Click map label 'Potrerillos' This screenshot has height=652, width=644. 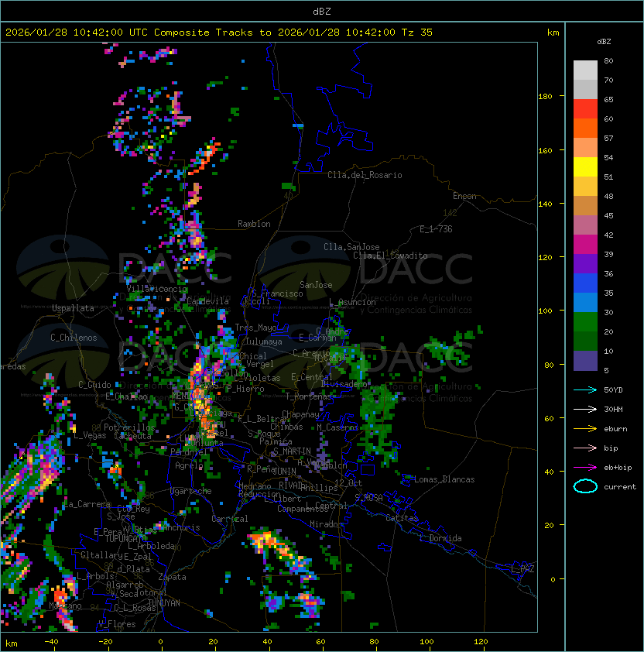[129, 427]
